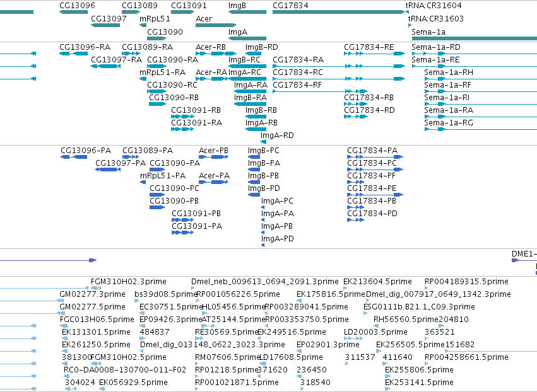Screen dimensions: 537x392
Task: Click the Dmel_neb_009613_0694_2091.3prime EST label
Action: (265, 282)
